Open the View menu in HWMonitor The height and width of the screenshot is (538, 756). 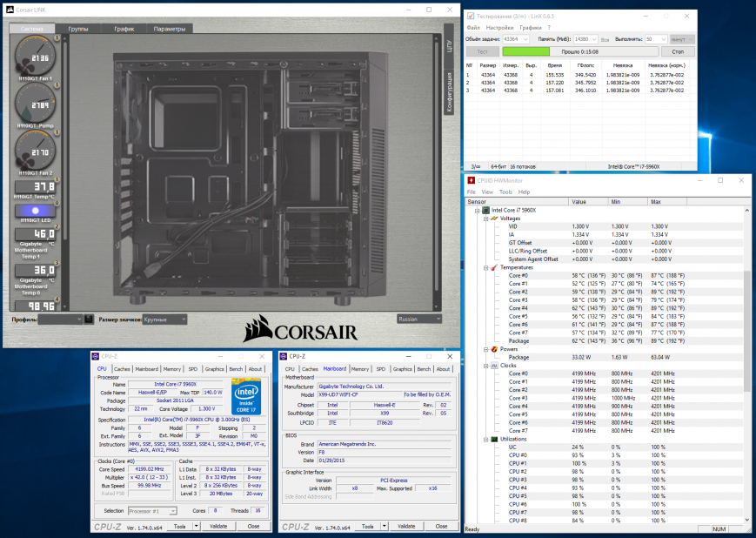click(x=487, y=192)
